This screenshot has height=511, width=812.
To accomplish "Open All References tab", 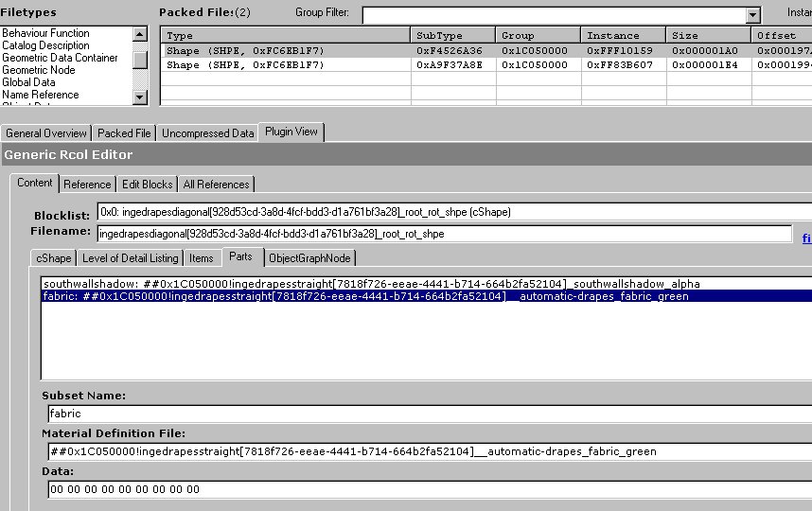I will point(216,185).
